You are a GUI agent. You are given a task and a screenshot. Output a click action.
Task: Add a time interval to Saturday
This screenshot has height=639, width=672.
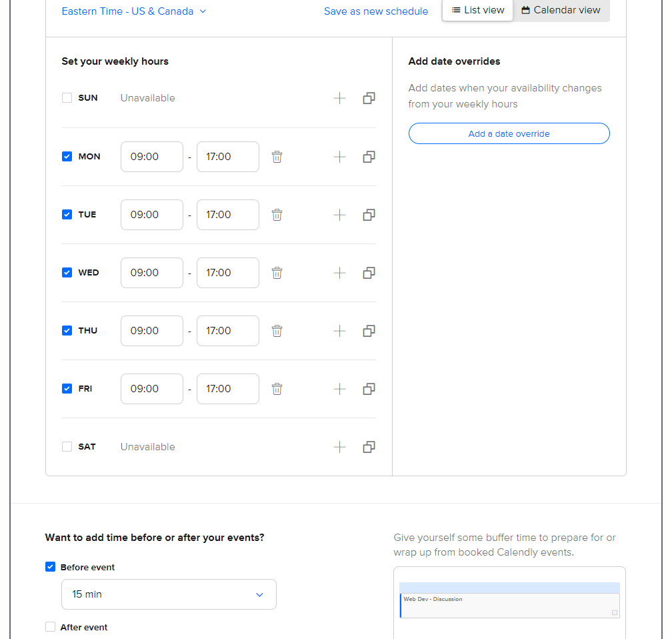tap(339, 447)
